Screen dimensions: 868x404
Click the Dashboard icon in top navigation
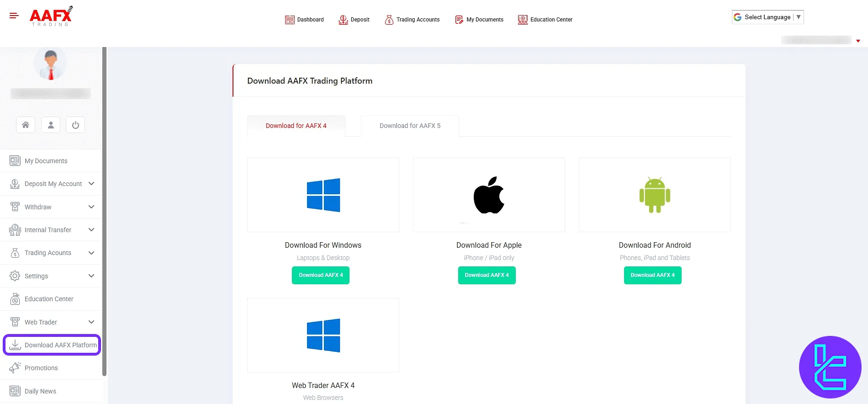point(290,20)
